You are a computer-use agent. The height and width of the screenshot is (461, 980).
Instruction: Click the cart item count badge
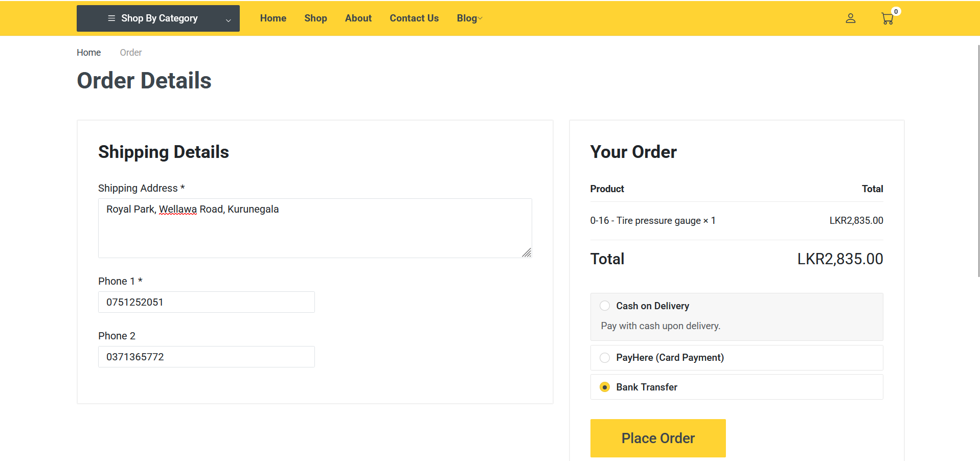pos(896,11)
